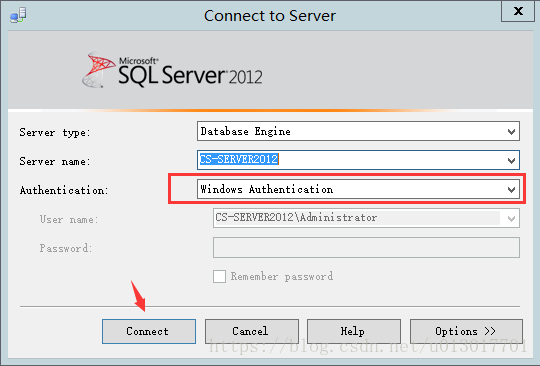Open the Authentication dropdown arrow
This screenshot has width=540, height=366.
[x=511, y=189]
